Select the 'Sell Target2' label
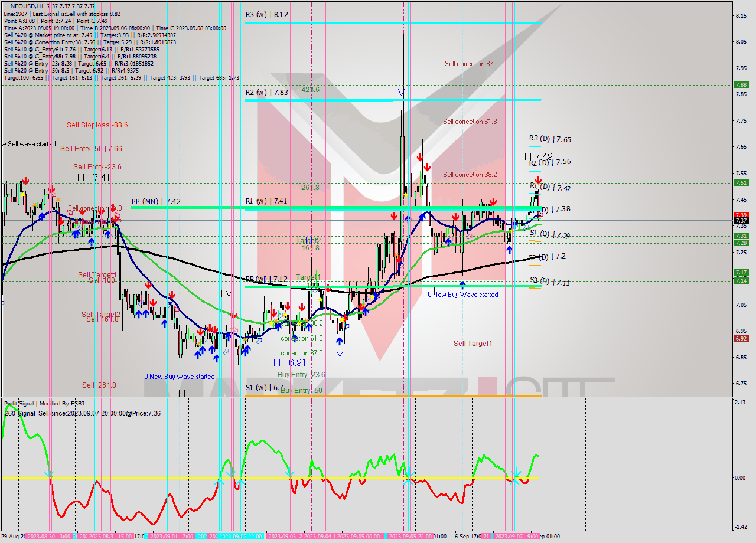The image size is (756, 543). 101,315
